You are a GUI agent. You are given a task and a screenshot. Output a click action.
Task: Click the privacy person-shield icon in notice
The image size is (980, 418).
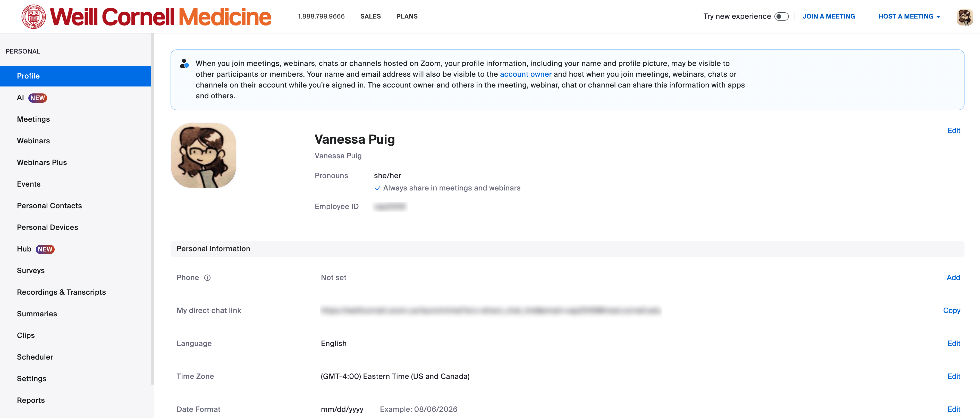point(184,64)
